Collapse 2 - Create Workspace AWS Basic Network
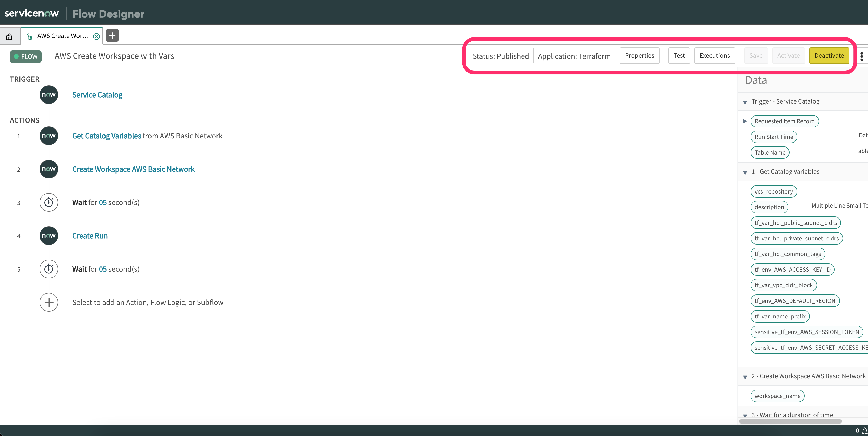Image resolution: width=868 pixels, height=436 pixels. (745, 377)
